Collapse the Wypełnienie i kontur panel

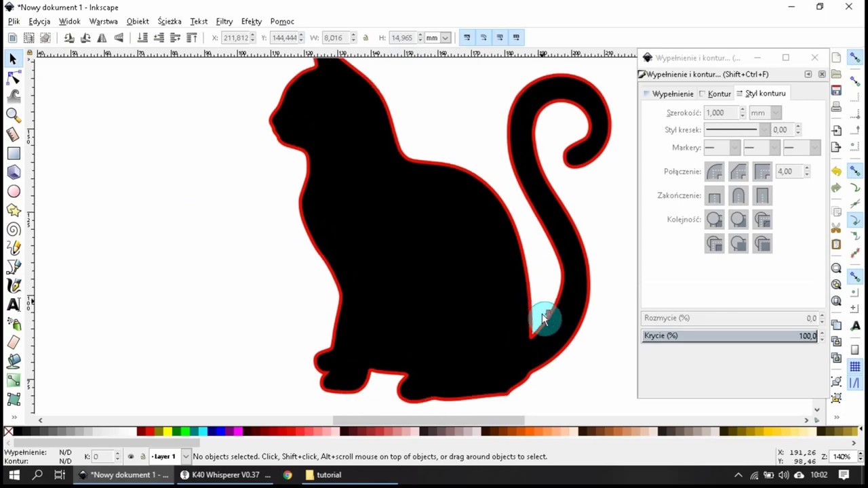[808, 74]
